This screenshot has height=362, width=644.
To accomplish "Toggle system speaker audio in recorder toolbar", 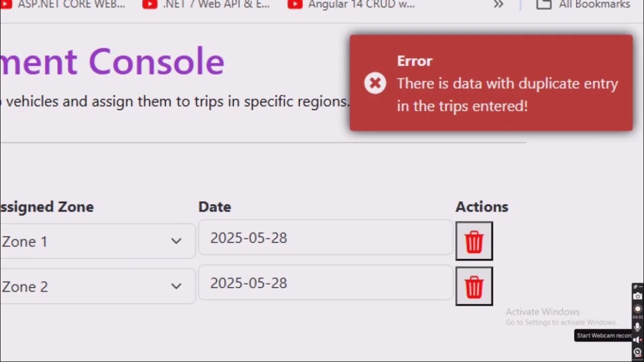I will [637, 340].
